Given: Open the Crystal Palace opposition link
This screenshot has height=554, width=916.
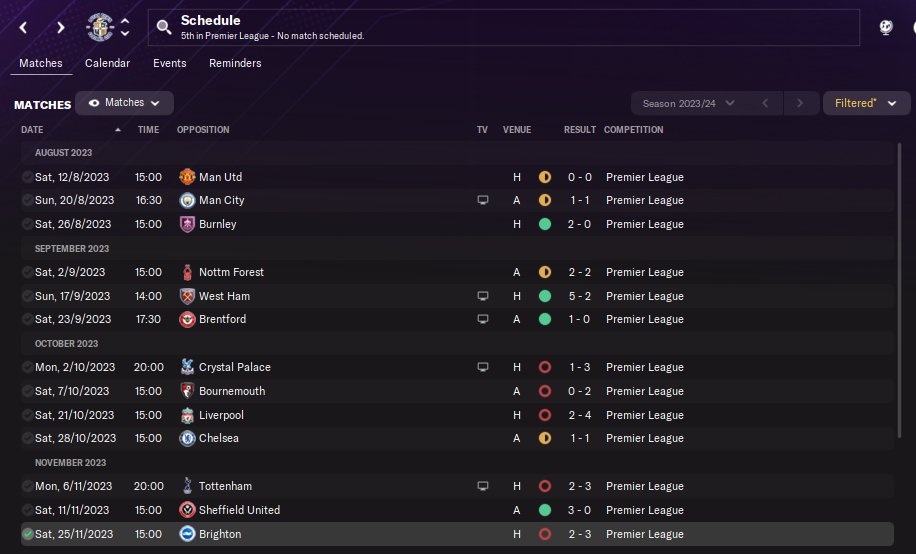Looking at the screenshot, I should click(x=235, y=367).
